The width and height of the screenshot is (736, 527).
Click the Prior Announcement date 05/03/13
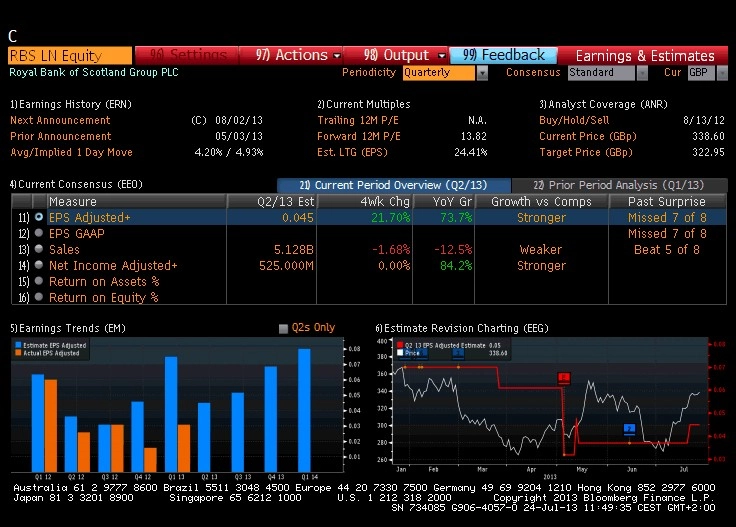click(239, 136)
